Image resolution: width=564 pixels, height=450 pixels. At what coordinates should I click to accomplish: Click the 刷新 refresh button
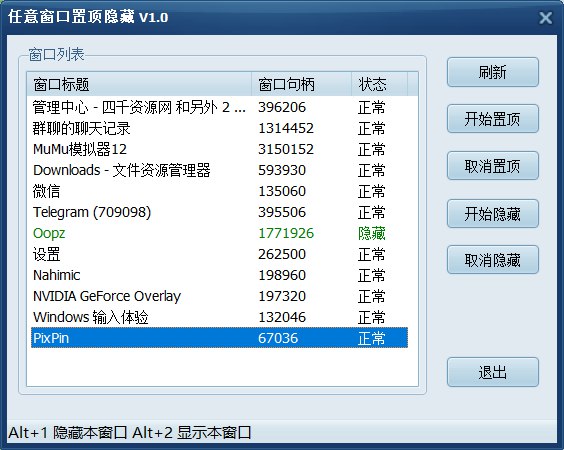tap(492, 72)
